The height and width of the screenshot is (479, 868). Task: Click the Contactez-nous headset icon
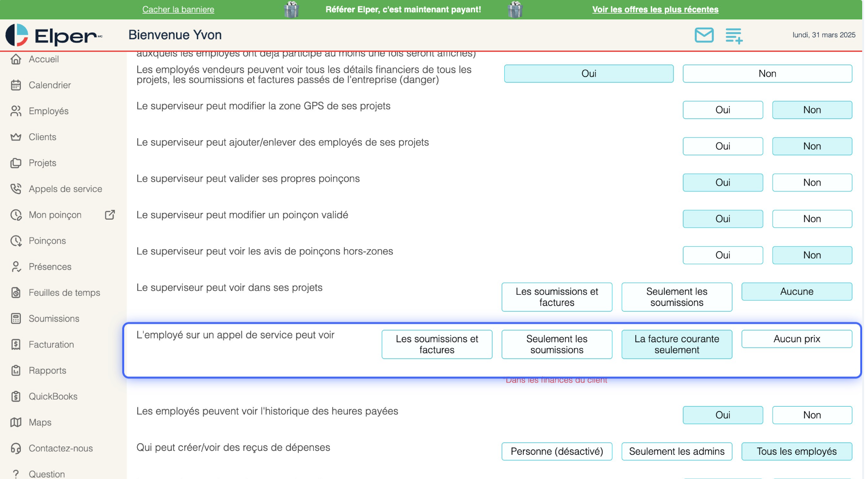16,448
